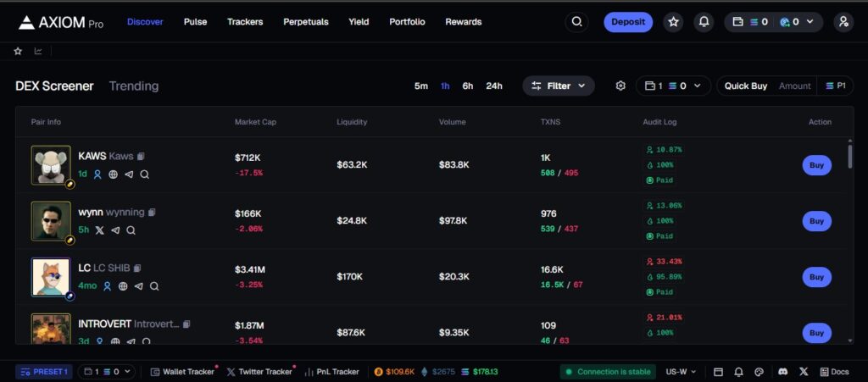This screenshot has width=868, height=382.
Task: Copy the INTROVERT token address
Action: click(186, 324)
